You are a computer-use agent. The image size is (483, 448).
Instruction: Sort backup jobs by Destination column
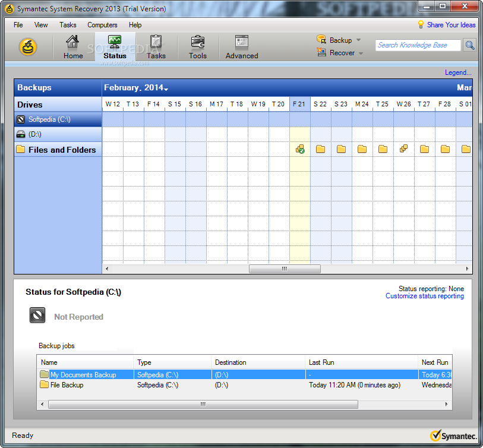pos(258,362)
